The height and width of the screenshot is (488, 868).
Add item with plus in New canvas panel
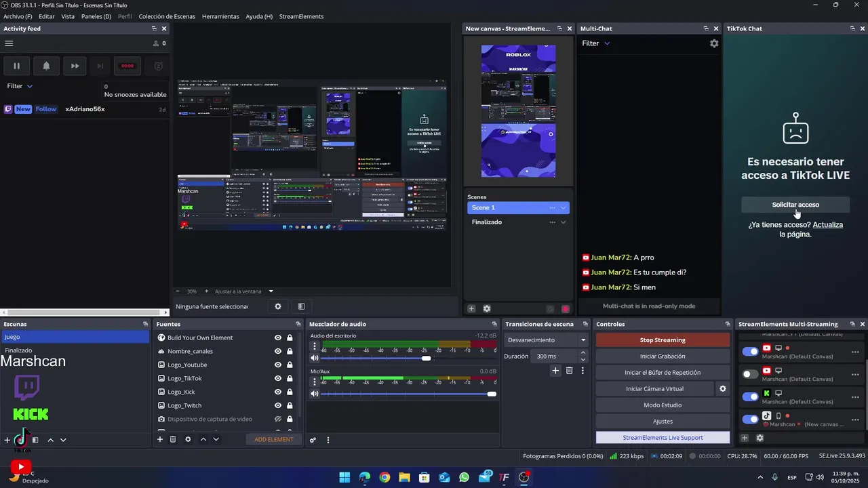tap(471, 308)
